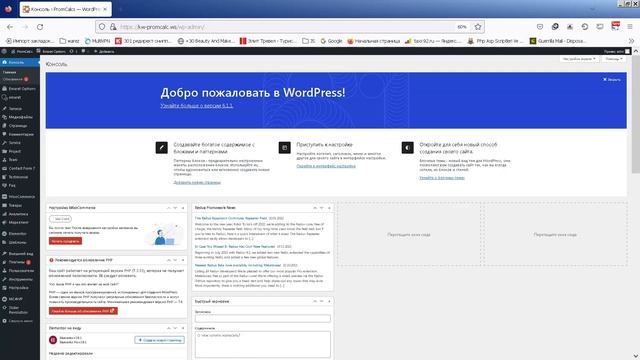The height and width of the screenshot is (360, 640).
Task: Open the Помощь help dropdown
Action: click(613, 59)
